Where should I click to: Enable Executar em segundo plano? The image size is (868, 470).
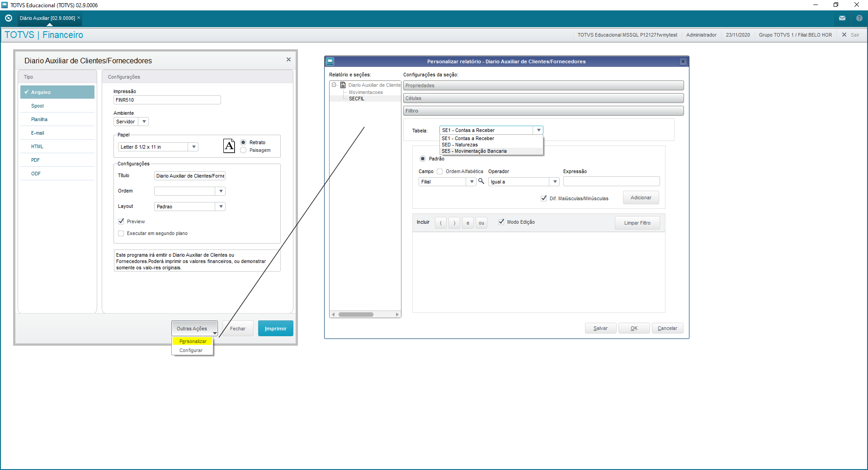click(121, 233)
